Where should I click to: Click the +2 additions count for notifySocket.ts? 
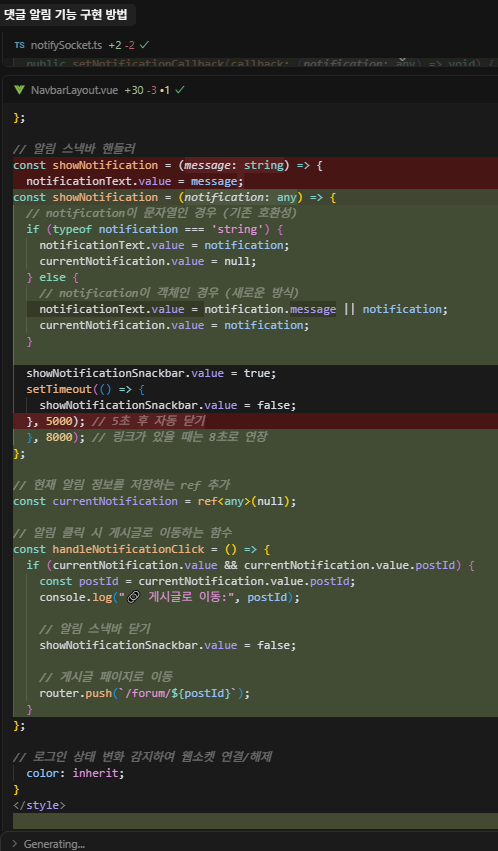coord(114,45)
